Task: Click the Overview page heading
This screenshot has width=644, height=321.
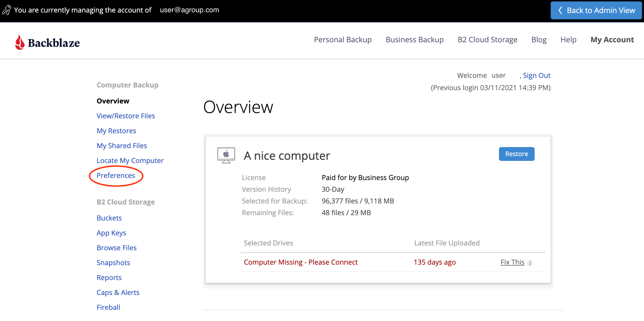Action: coord(238,107)
